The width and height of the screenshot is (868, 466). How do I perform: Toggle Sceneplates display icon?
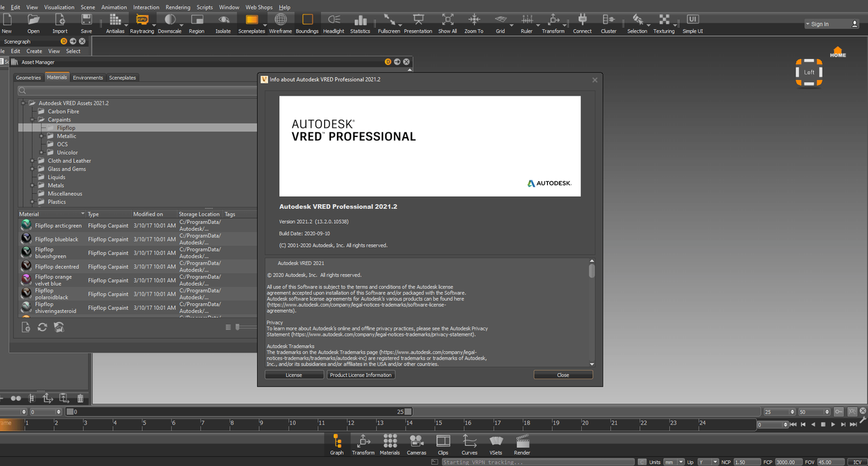click(252, 23)
